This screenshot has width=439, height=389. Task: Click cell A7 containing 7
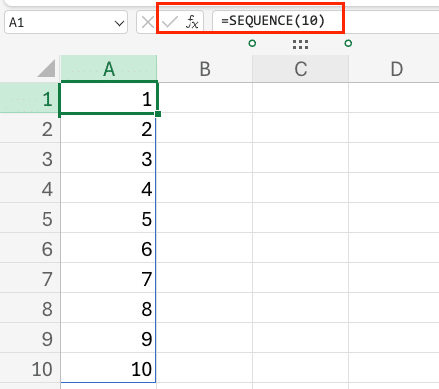pos(108,278)
